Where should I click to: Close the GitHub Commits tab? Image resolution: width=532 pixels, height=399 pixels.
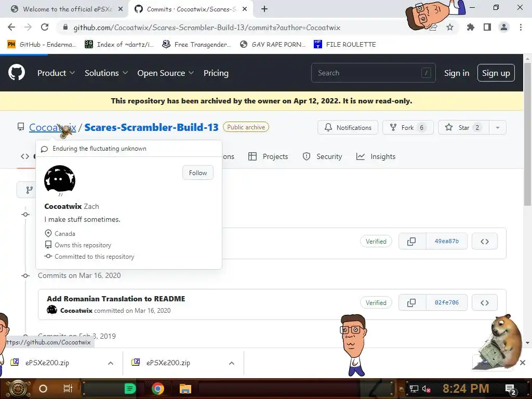[x=245, y=9]
